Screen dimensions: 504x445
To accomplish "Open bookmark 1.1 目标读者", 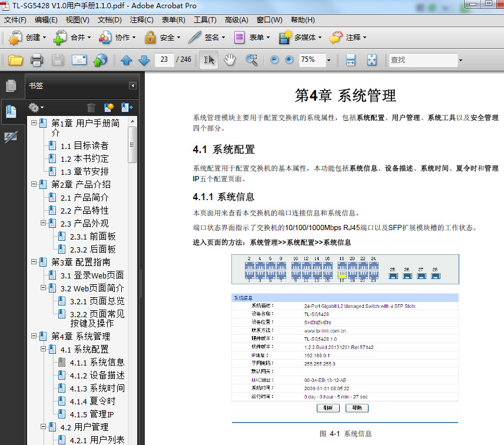I will [84, 145].
